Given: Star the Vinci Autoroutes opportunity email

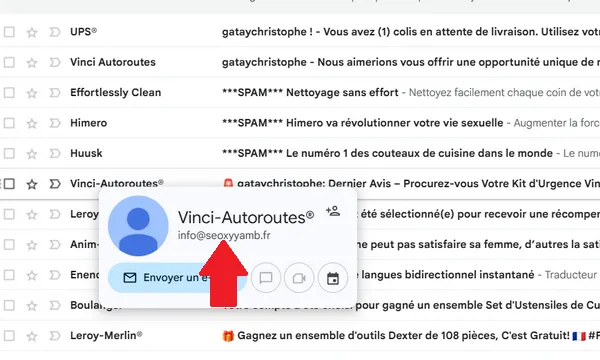Looking at the screenshot, I should [x=32, y=63].
